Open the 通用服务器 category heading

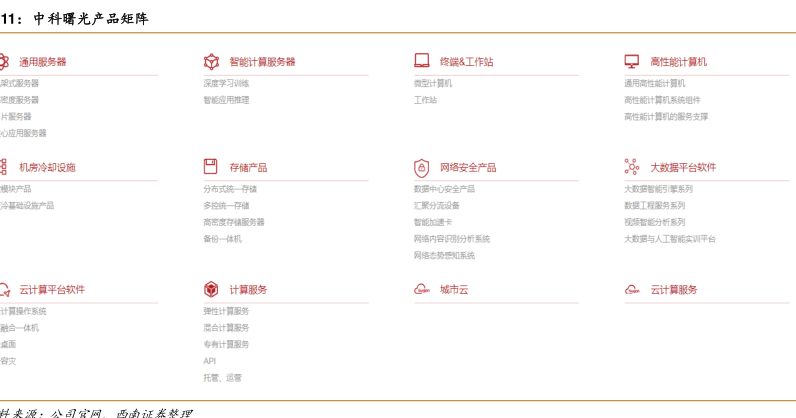tap(43, 62)
